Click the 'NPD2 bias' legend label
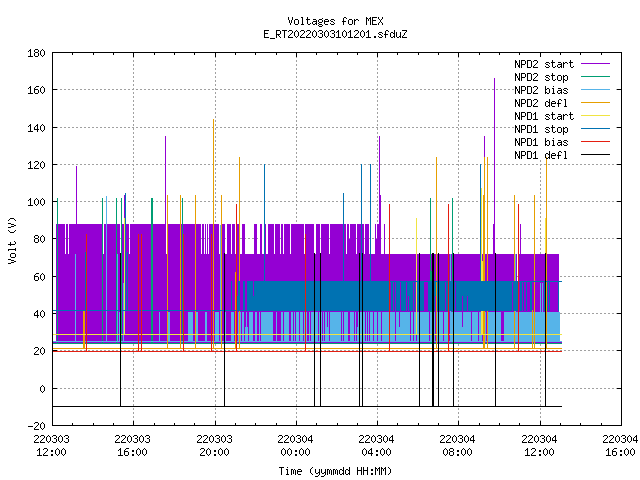The image size is (640, 480). [541, 90]
